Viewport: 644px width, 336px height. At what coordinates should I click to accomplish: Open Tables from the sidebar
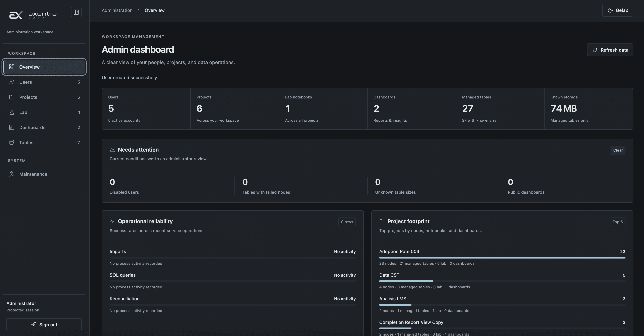44,142
